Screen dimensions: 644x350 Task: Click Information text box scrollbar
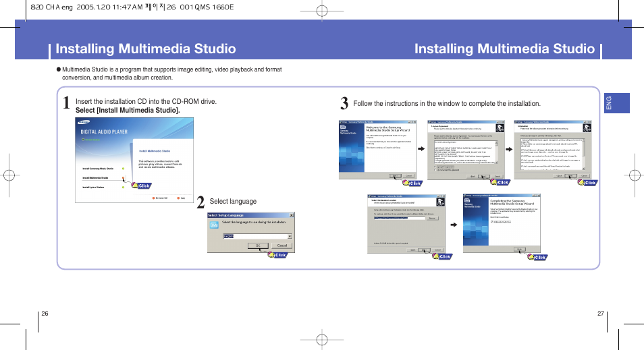pos(584,154)
